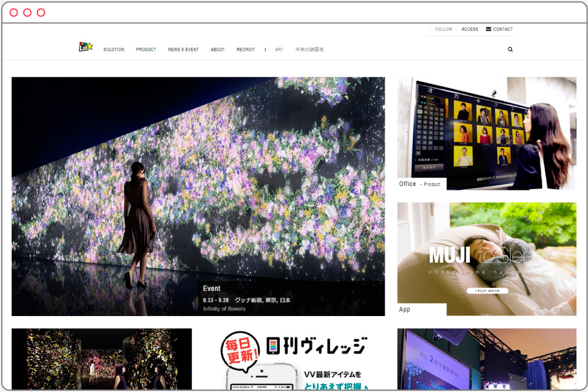Open the SOLUTION menu item
The width and height of the screenshot is (588, 392).
(114, 50)
